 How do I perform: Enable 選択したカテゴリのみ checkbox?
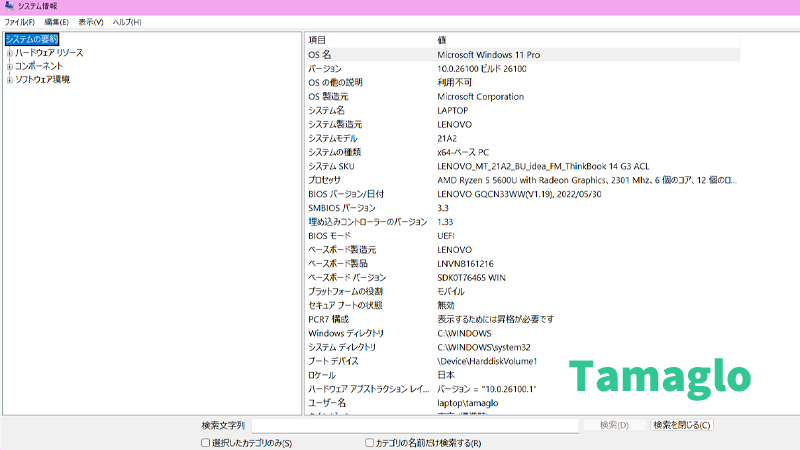pyautogui.click(x=206, y=442)
